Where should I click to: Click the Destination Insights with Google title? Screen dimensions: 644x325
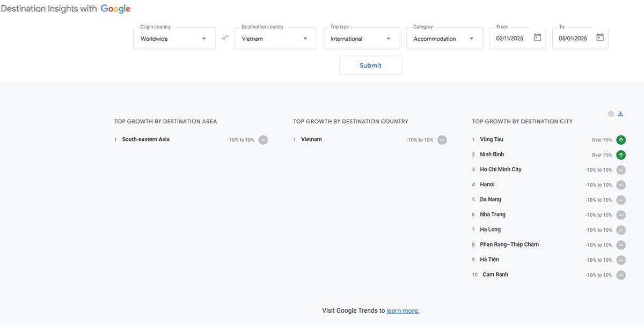coord(65,9)
